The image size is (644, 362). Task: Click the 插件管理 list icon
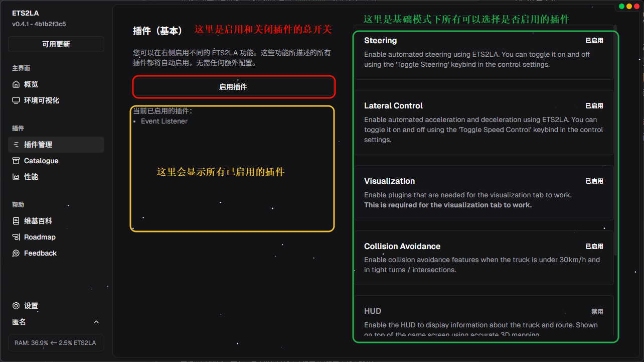pos(16,145)
